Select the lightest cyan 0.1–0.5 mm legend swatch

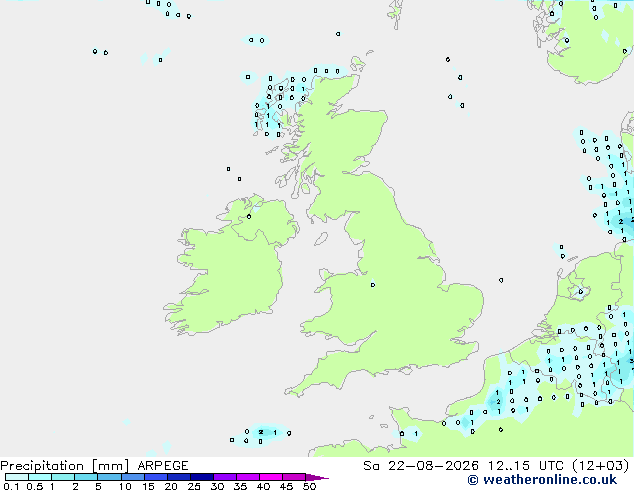[17, 477]
